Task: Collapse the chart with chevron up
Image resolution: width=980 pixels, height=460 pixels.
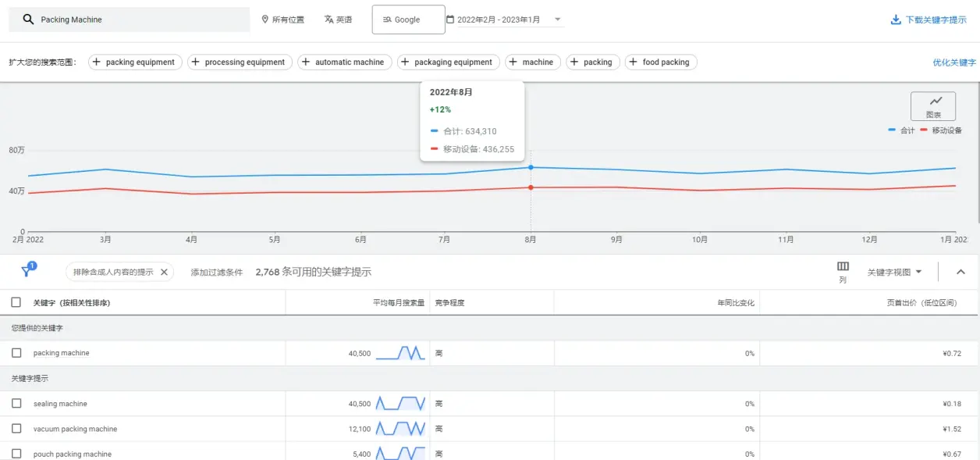Action: [x=960, y=272]
